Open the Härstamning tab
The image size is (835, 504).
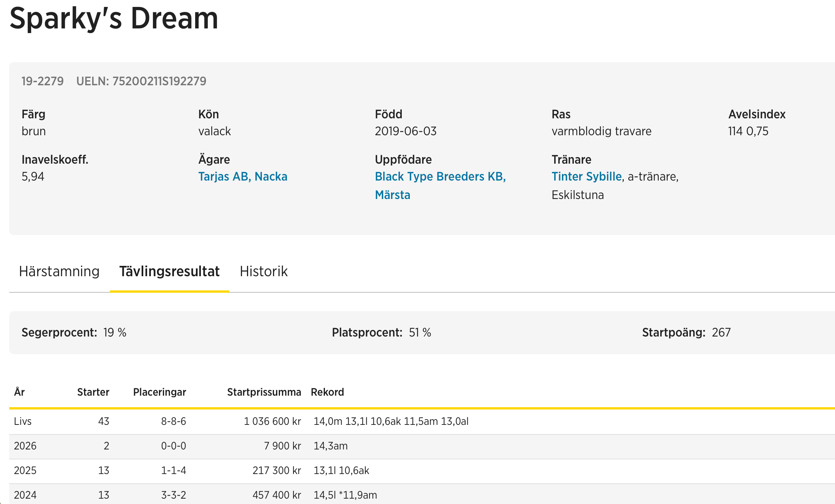59,272
